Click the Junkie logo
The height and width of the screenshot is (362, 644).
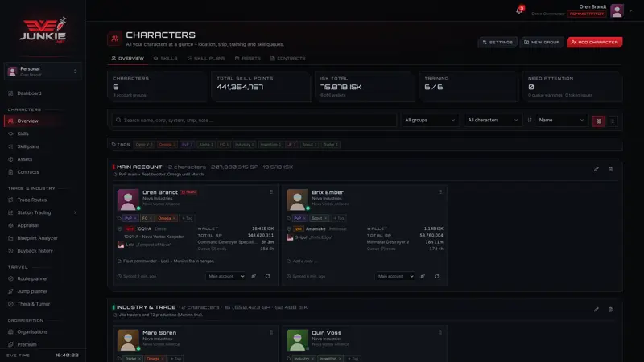pos(43,30)
